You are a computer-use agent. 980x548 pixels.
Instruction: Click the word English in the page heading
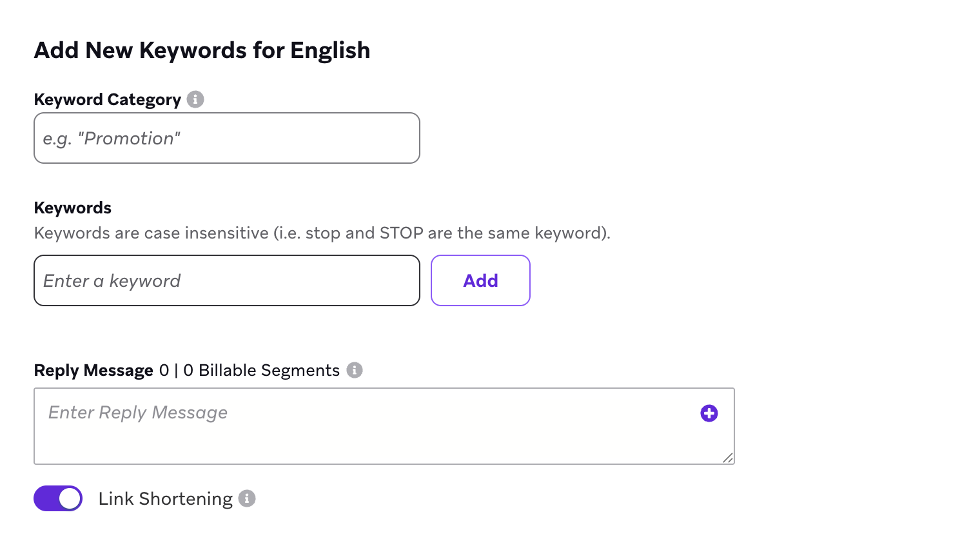tap(330, 50)
